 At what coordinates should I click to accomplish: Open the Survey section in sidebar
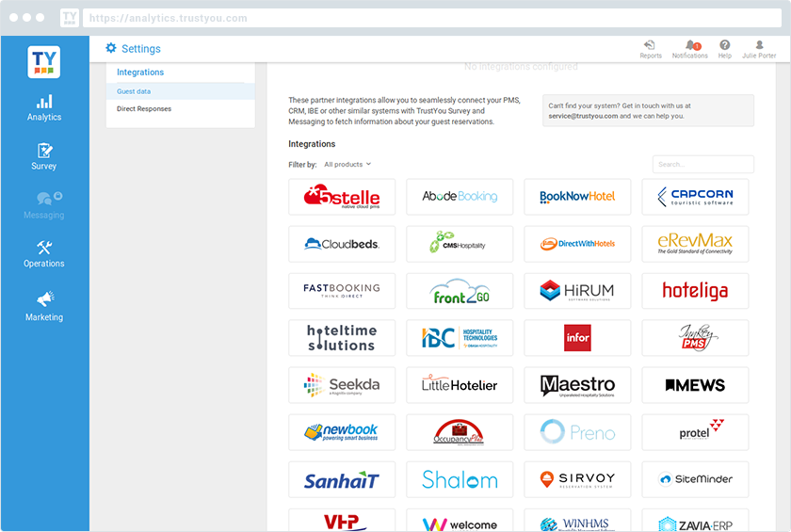coord(44,156)
